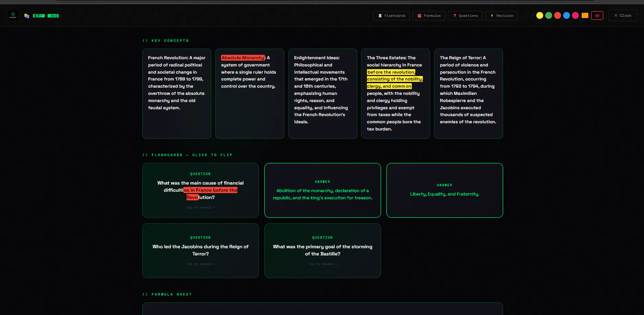Open the Questions section tab
644x315 pixels.
(465, 16)
